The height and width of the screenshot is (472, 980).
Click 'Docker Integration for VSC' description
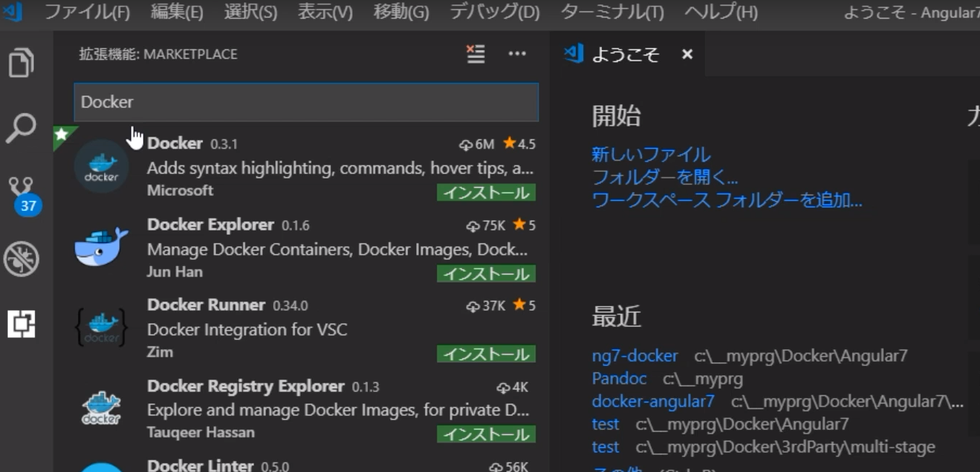247,330
